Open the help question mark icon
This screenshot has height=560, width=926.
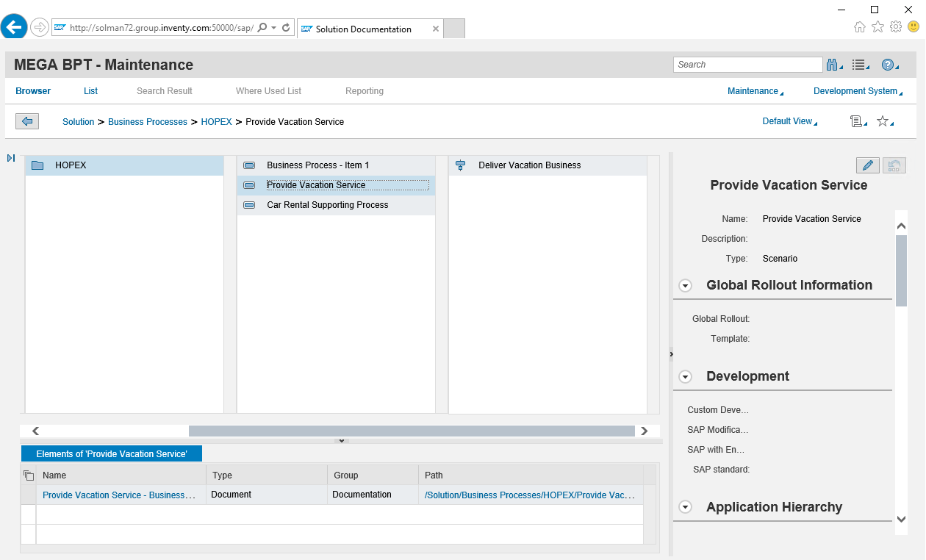click(x=888, y=65)
